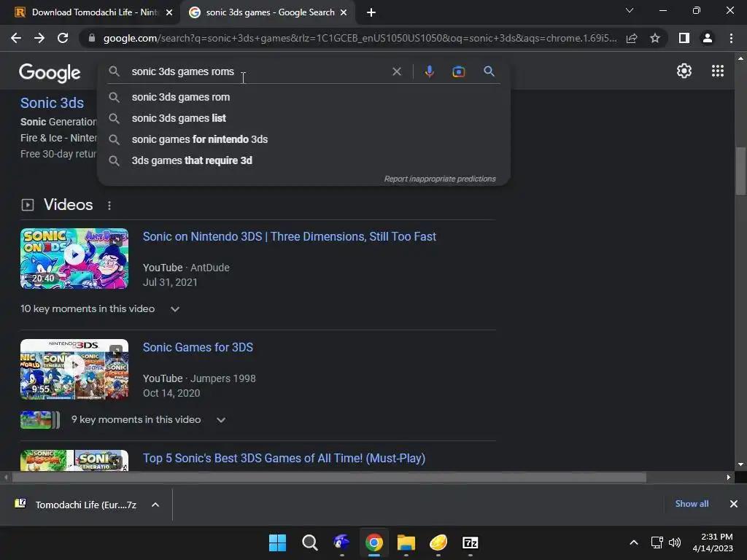Close the Download Tomodachi Life tab
747x560 pixels.
(169, 12)
